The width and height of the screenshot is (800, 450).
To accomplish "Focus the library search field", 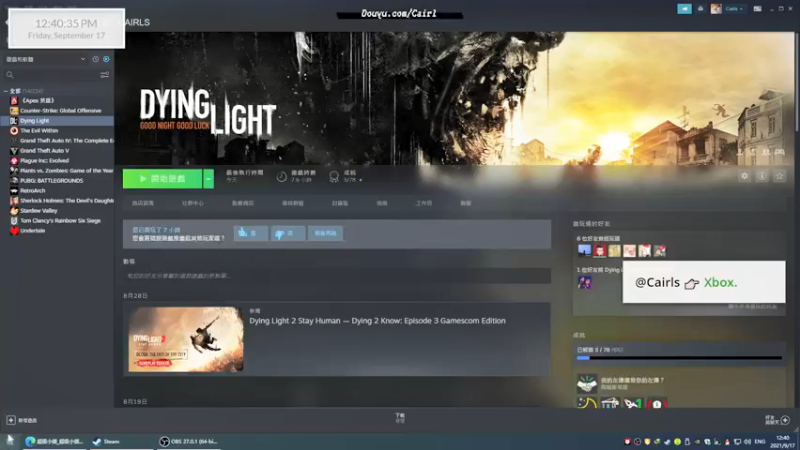I will 56,75.
